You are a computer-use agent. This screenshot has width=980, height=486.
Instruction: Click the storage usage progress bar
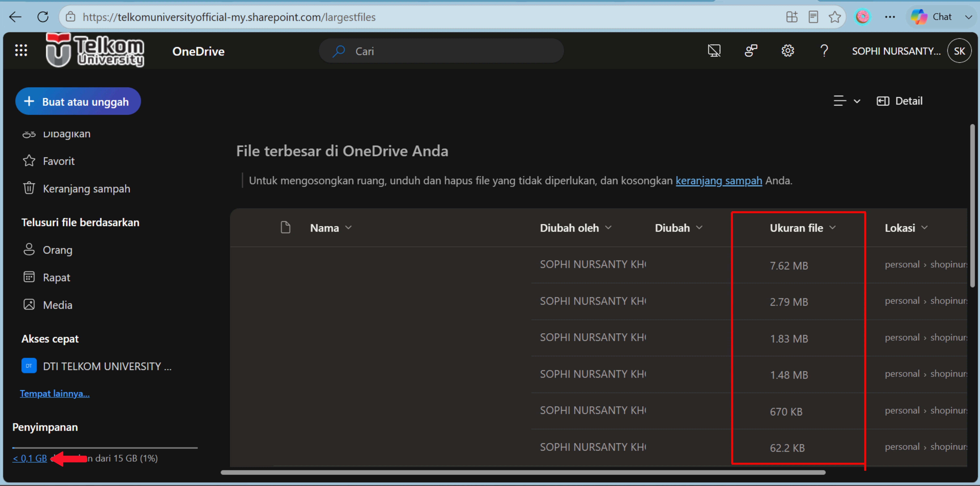[105, 448]
